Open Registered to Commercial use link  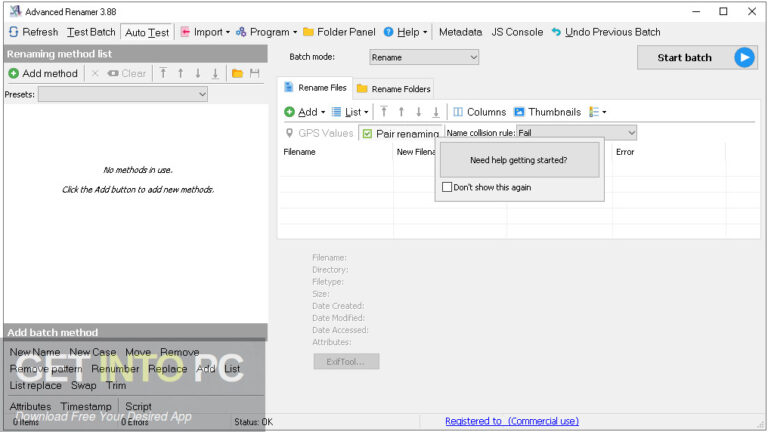pos(512,421)
